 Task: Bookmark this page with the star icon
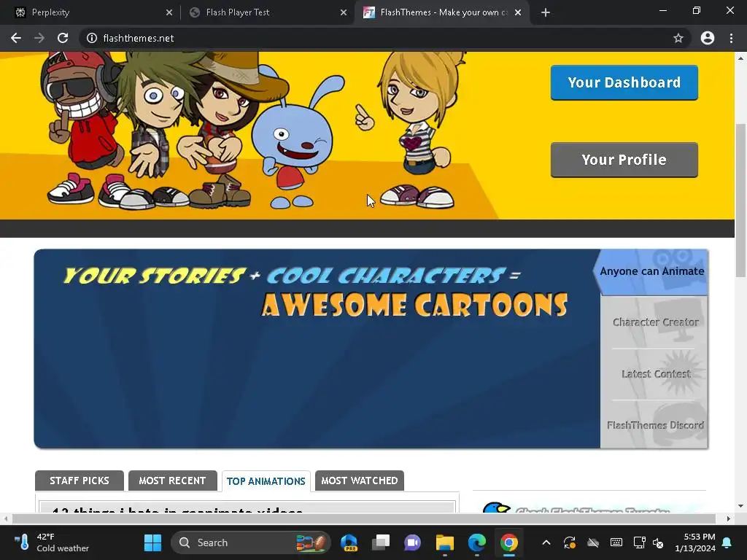[678, 38]
